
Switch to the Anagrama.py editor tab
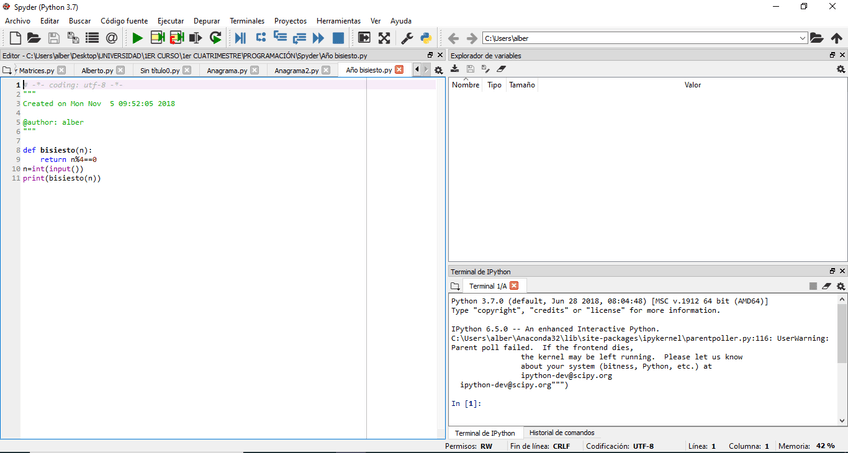tap(227, 71)
